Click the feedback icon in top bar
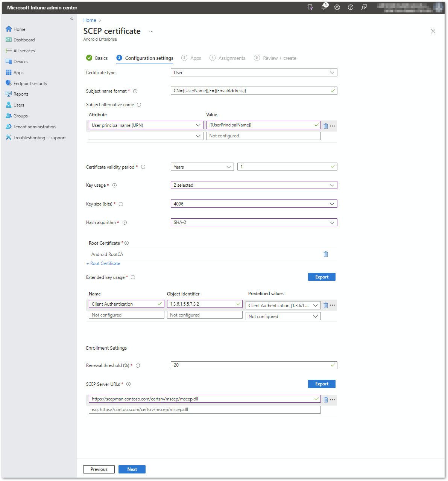448x481 pixels. [x=364, y=7]
